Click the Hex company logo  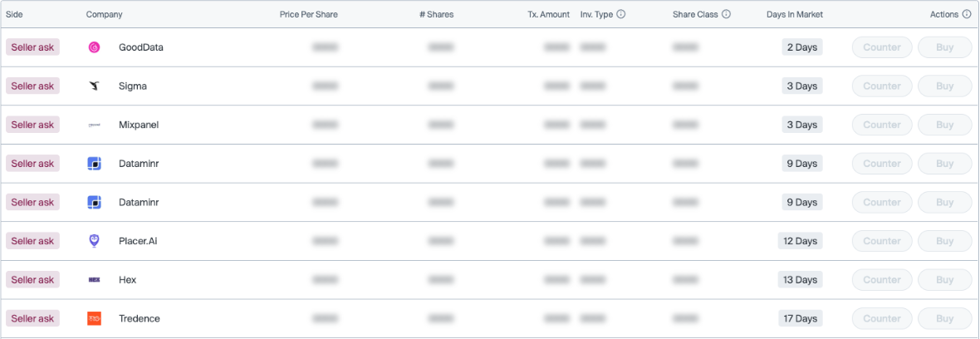point(95,280)
